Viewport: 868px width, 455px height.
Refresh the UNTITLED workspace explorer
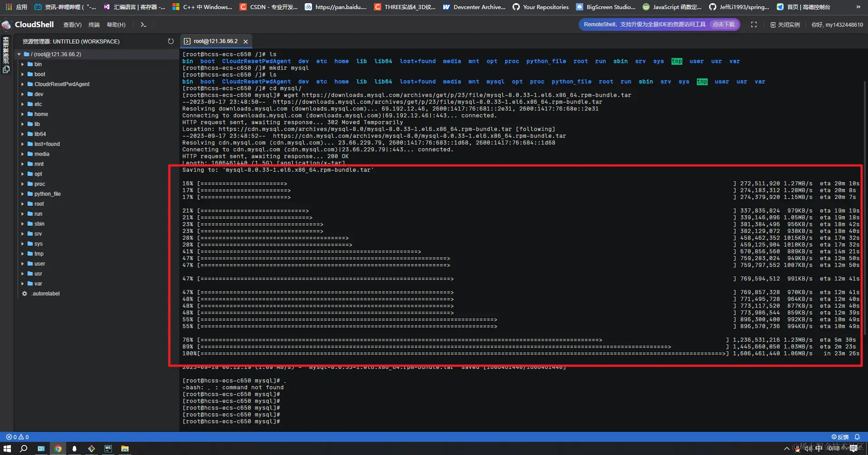pyautogui.click(x=171, y=41)
